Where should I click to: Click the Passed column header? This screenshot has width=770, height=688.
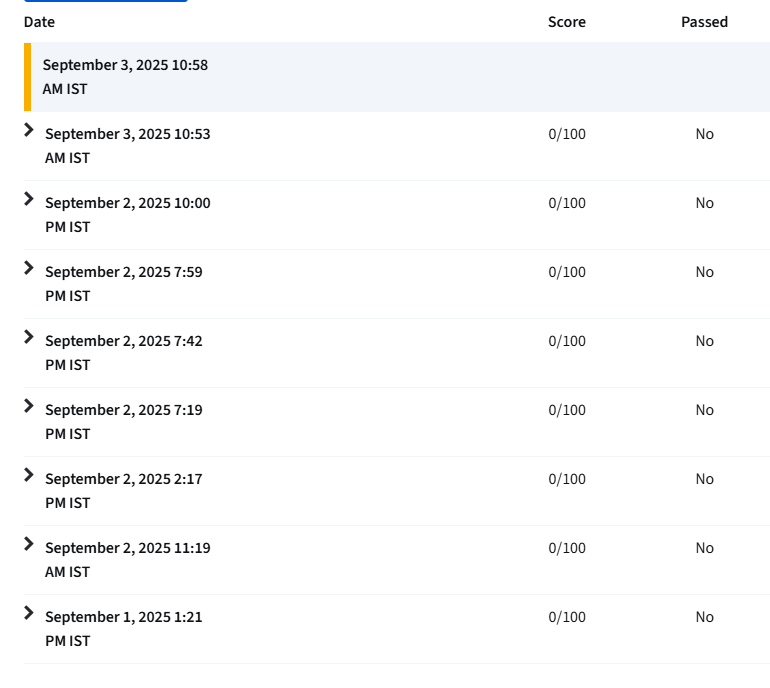click(x=704, y=22)
